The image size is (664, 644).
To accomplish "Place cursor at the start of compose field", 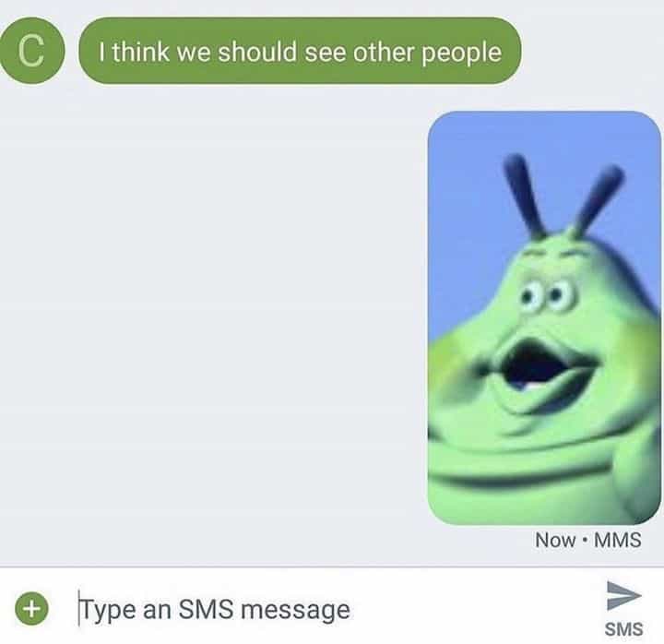I will tap(79, 609).
